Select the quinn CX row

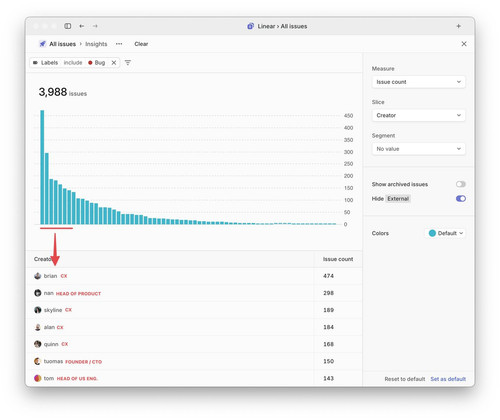point(194,344)
